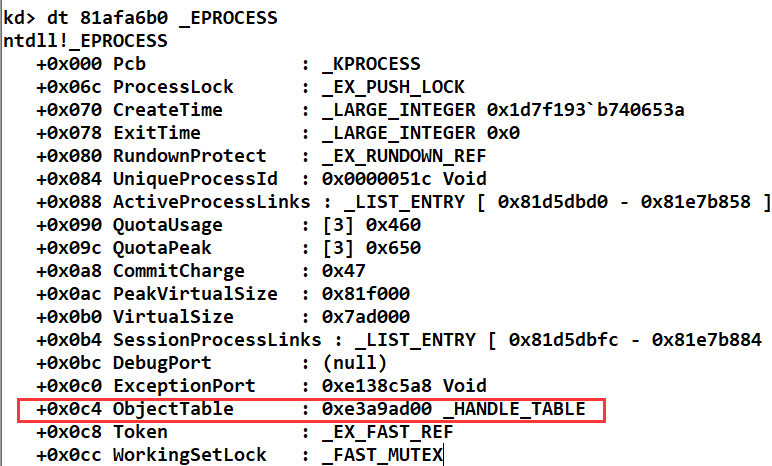Click the _KPROCESS type value
This screenshot has height=466, width=772.
click(371, 64)
